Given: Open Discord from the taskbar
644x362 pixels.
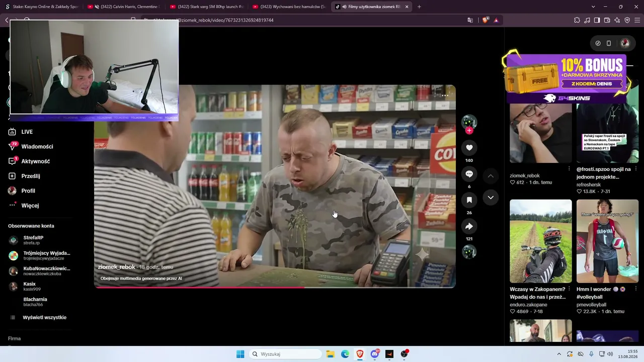Looking at the screenshot, I should point(375,354).
